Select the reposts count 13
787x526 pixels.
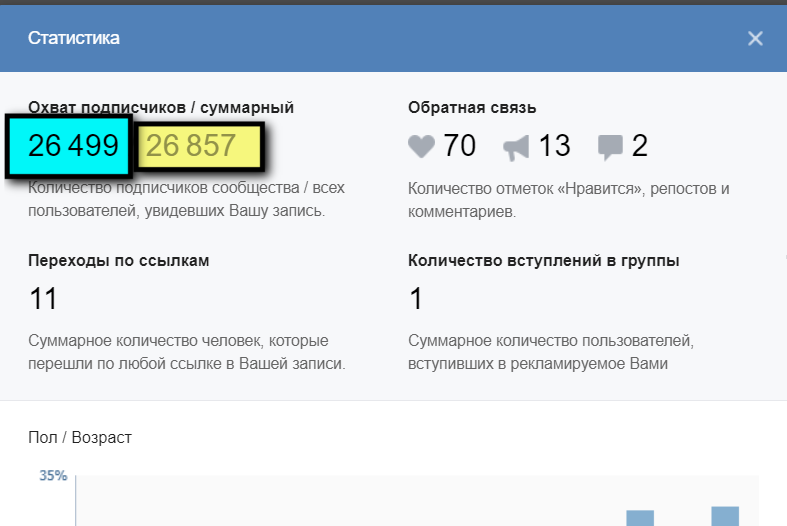point(554,146)
